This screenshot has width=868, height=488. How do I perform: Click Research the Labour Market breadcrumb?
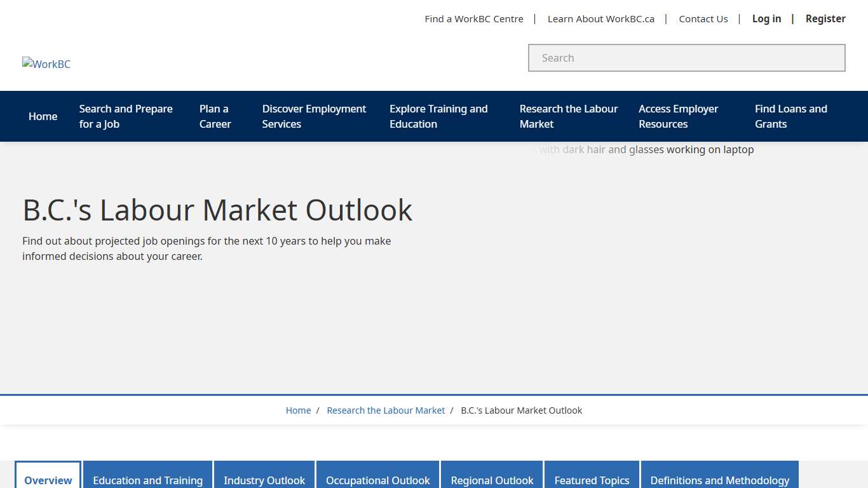point(385,410)
